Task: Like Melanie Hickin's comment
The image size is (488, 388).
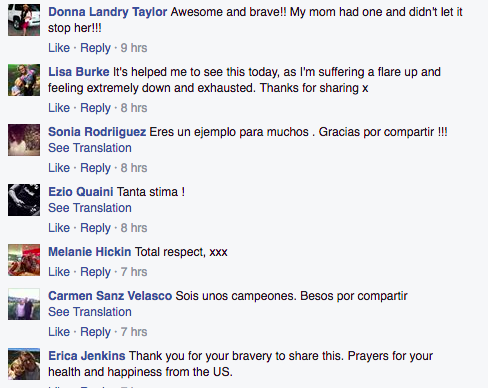Action: click(59, 272)
